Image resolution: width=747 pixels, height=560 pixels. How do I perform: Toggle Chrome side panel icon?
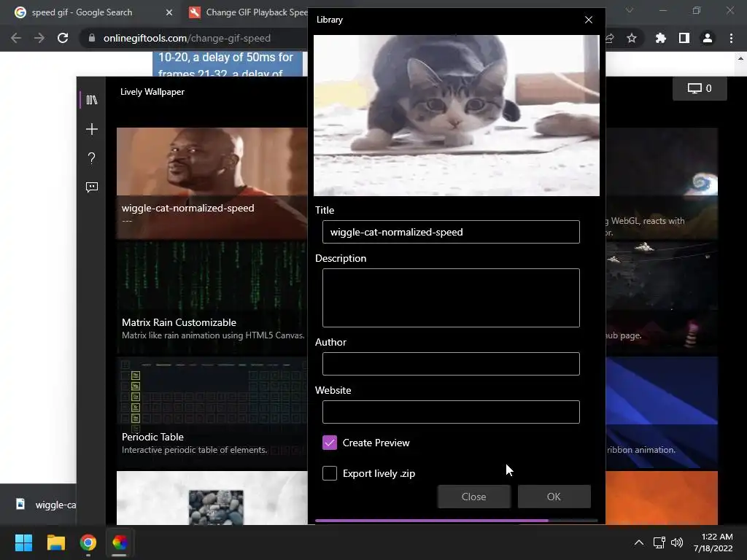point(684,38)
